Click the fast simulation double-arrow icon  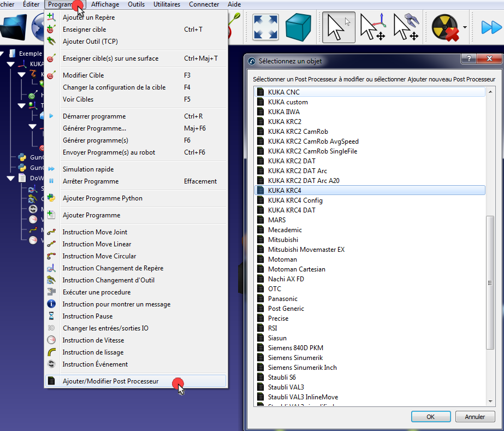click(491, 27)
